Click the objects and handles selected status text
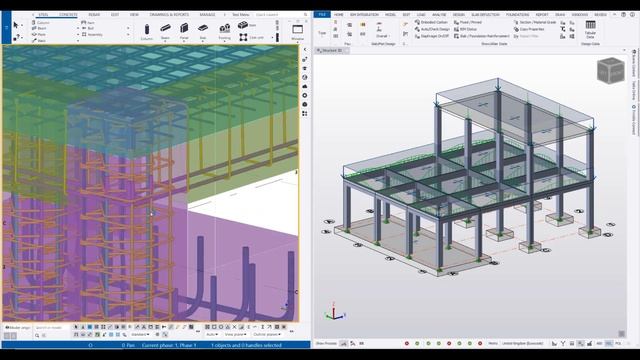The height and width of the screenshot is (360, 640). click(246, 345)
